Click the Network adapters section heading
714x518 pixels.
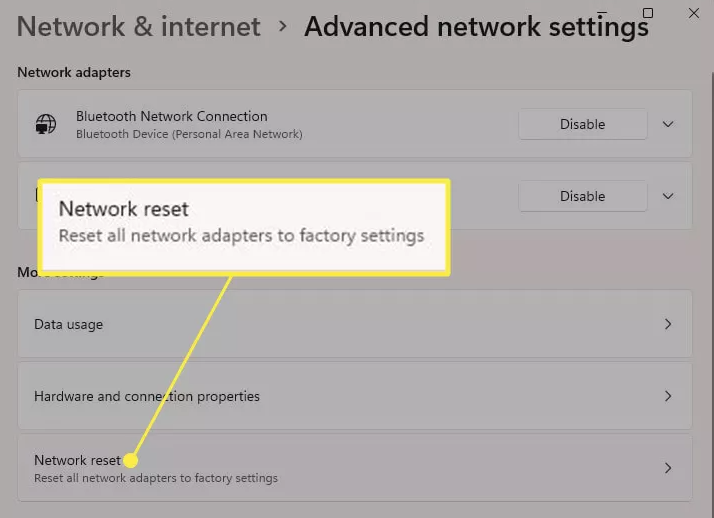(74, 72)
